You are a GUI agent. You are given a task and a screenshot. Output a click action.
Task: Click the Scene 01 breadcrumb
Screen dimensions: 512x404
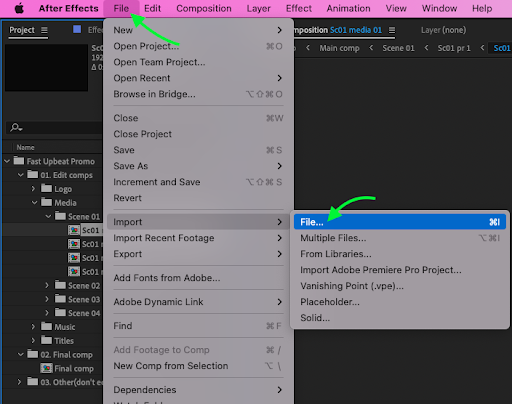[398, 48]
